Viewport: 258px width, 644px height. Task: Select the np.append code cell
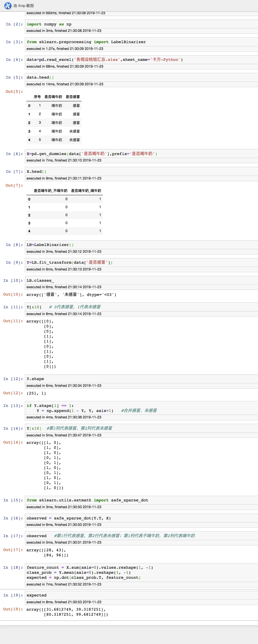click(x=141, y=408)
